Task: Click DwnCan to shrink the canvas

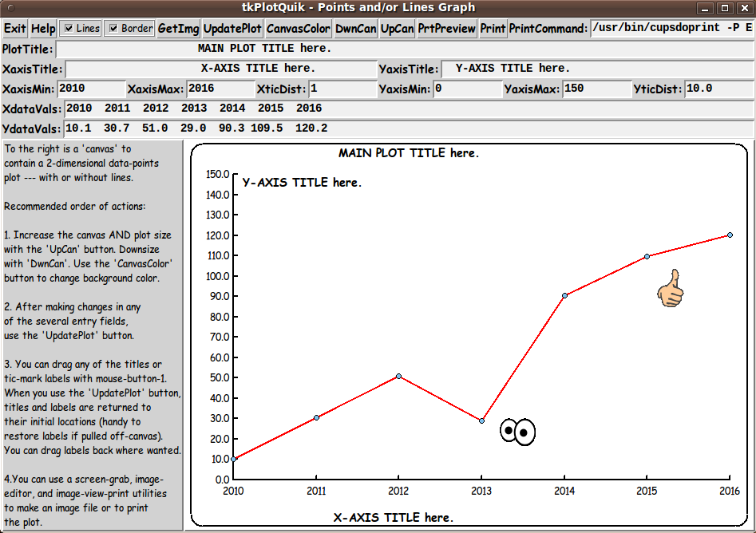Action: coord(356,29)
